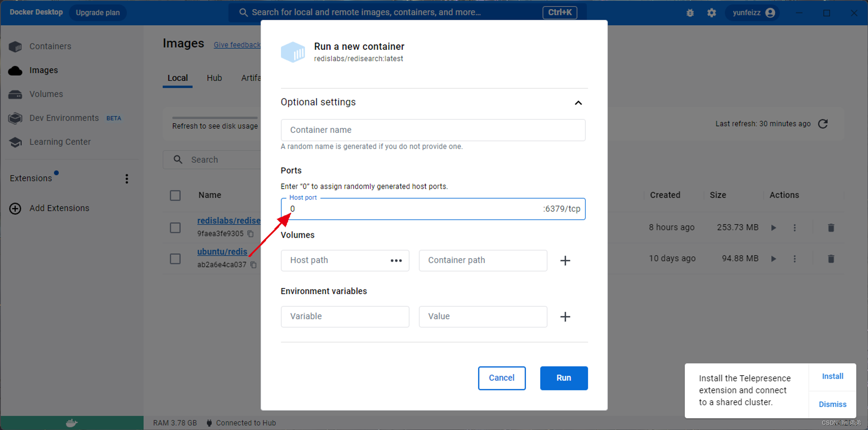Open the Containers menu item
This screenshot has width=868, height=430.
tap(50, 46)
